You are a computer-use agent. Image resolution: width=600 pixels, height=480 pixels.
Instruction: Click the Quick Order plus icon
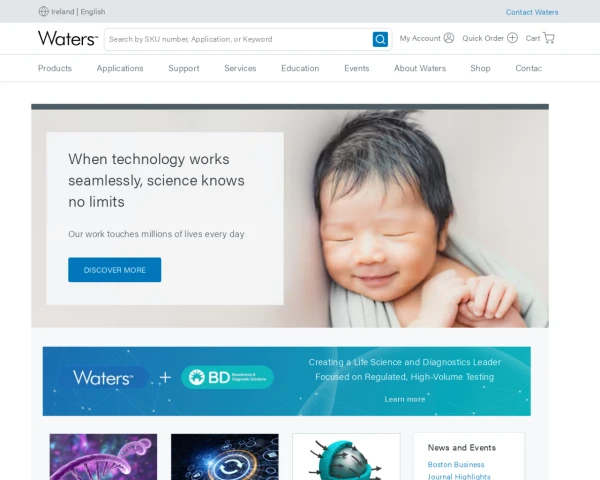pos(512,38)
